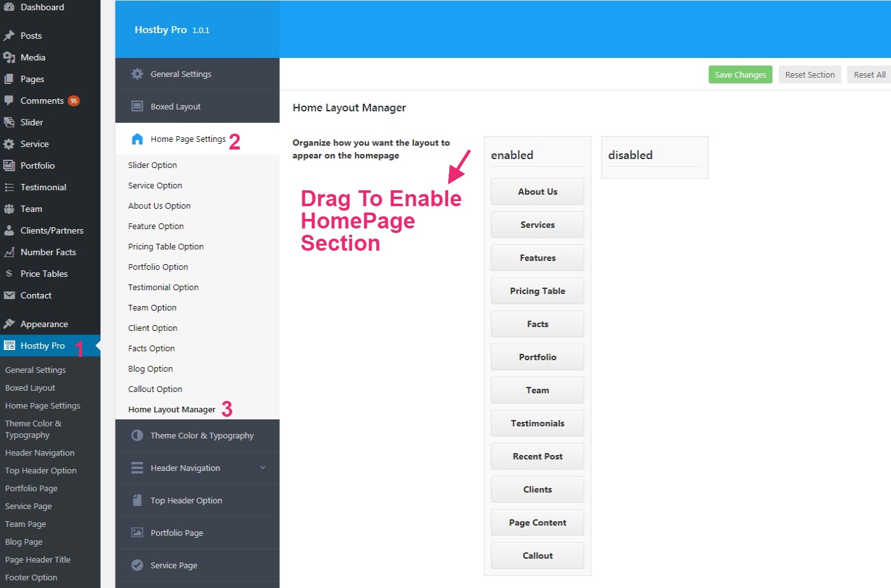This screenshot has width=891, height=588.
Task: Click the Posts pushpin icon
Action: [9, 36]
